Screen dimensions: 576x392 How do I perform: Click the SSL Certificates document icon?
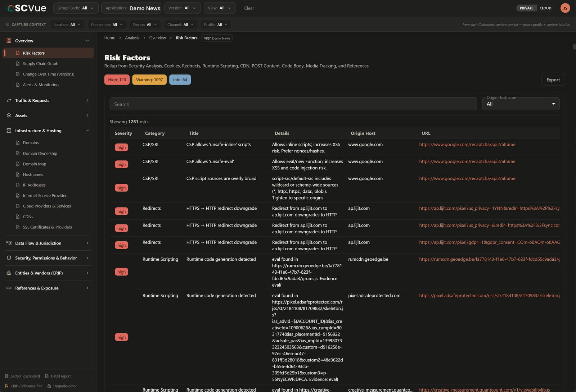(18, 227)
